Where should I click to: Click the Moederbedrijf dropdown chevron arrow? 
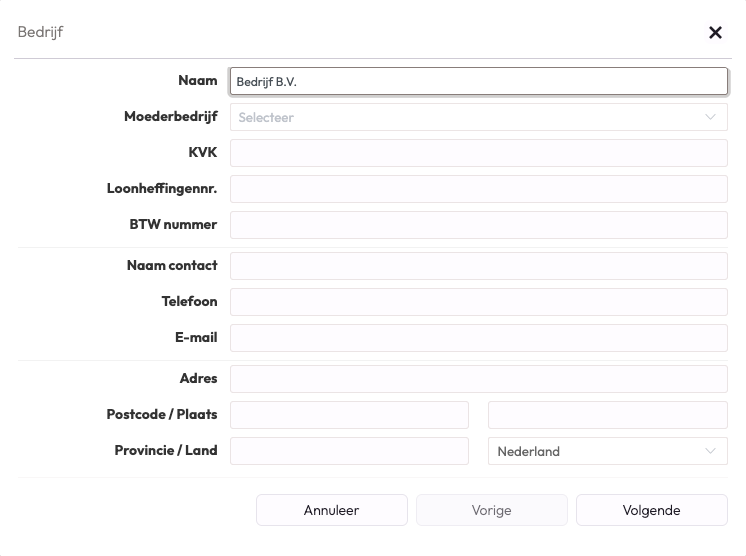point(710,117)
